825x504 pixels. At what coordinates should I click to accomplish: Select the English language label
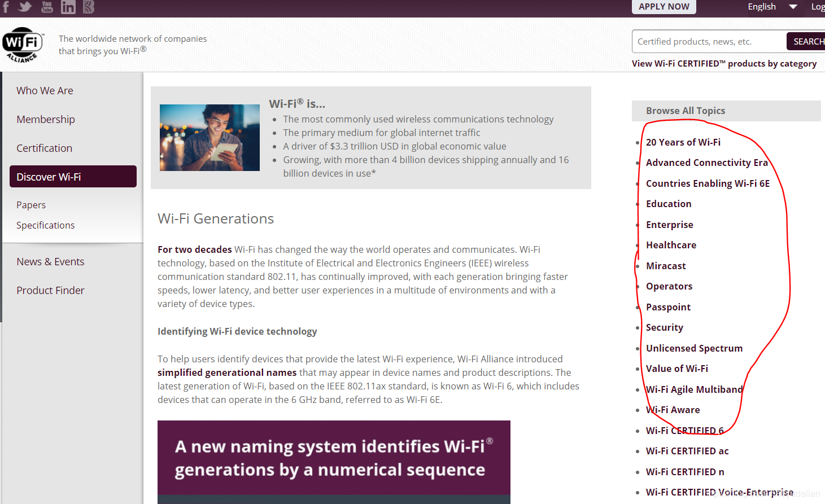(762, 7)
